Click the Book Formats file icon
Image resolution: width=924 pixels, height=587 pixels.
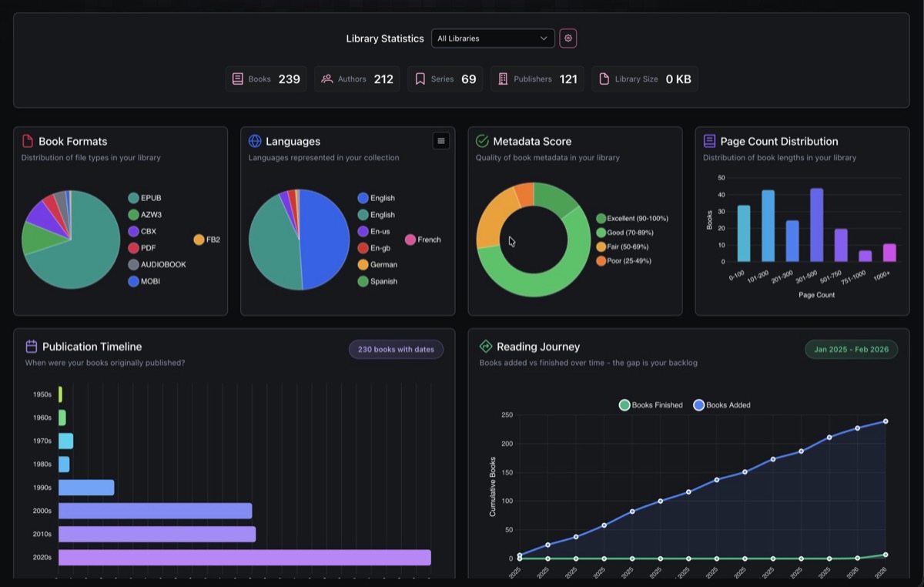pos(28,141)
